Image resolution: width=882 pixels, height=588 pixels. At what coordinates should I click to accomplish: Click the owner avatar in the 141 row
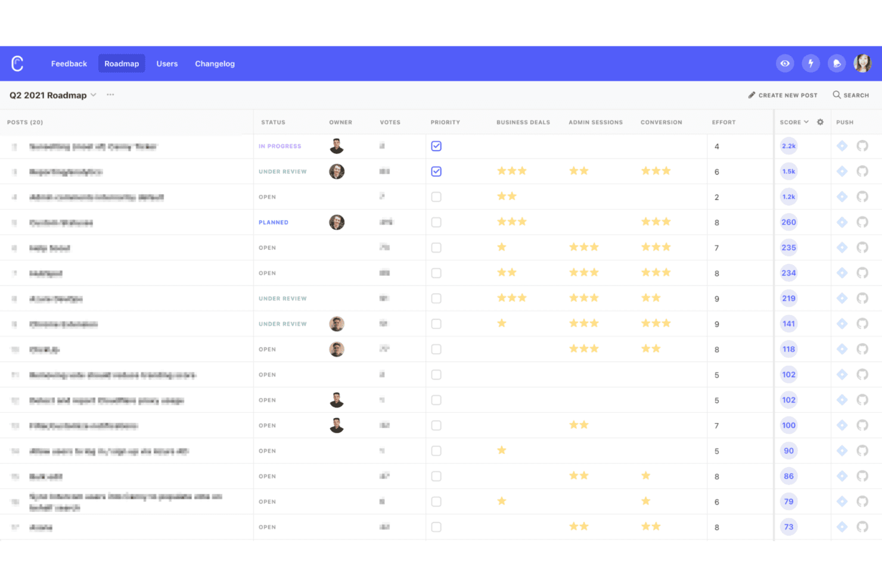(337, 323)
